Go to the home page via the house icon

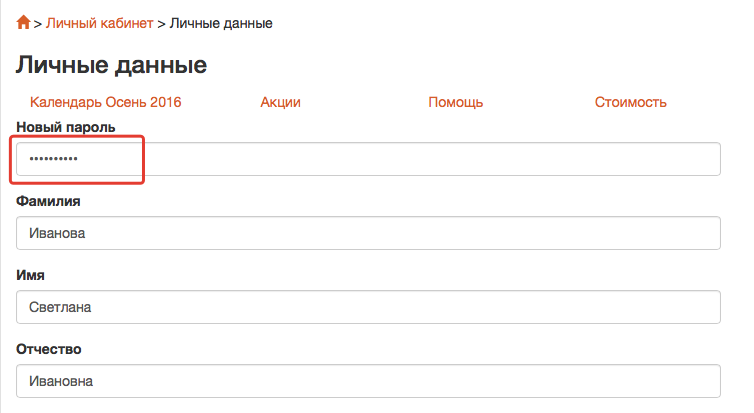pyautogui.click(x=23, y=22)
